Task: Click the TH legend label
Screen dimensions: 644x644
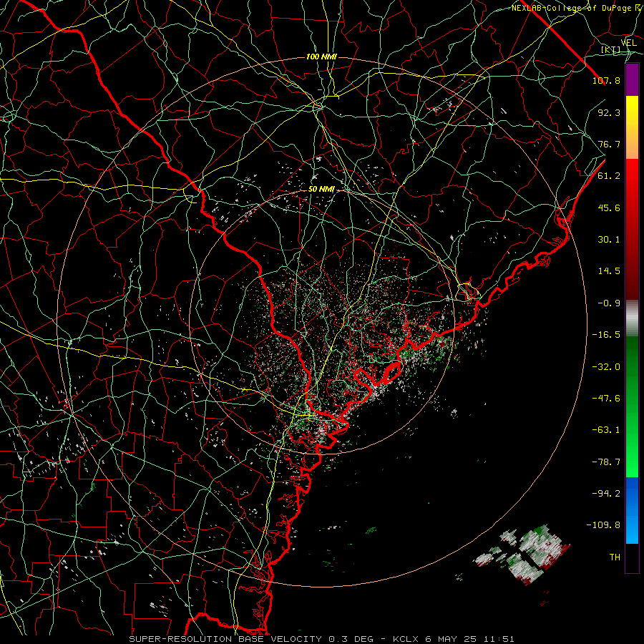Action: (x=615, y=557)
